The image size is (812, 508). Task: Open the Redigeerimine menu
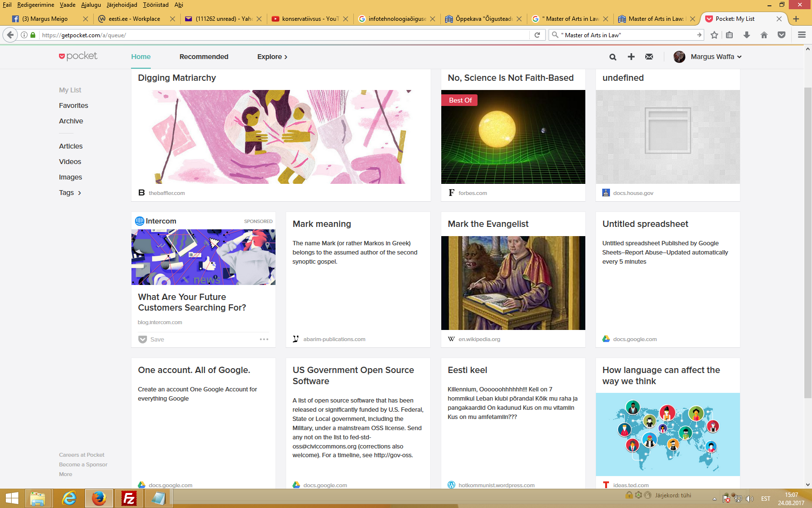click(36, 5)
